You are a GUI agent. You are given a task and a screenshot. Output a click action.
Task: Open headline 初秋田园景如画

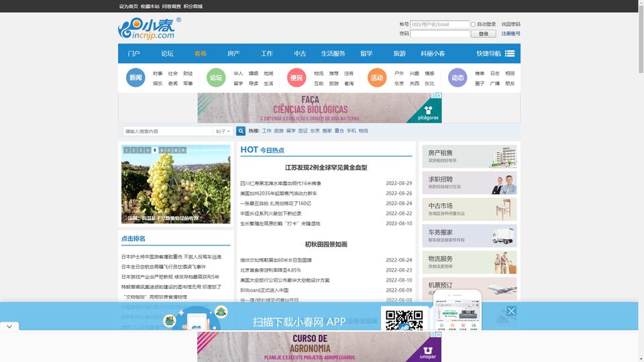tap(326, 244)
